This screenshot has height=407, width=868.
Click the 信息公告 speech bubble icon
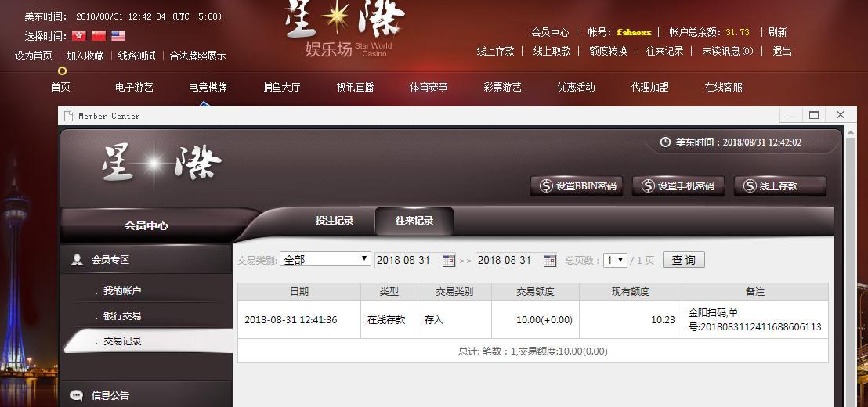(x=76, y=395)
